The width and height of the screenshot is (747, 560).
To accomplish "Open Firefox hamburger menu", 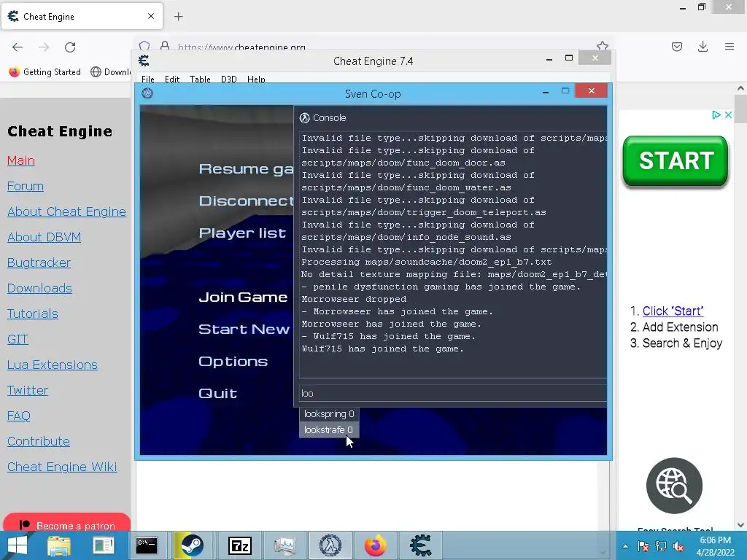I will (729, 47).
